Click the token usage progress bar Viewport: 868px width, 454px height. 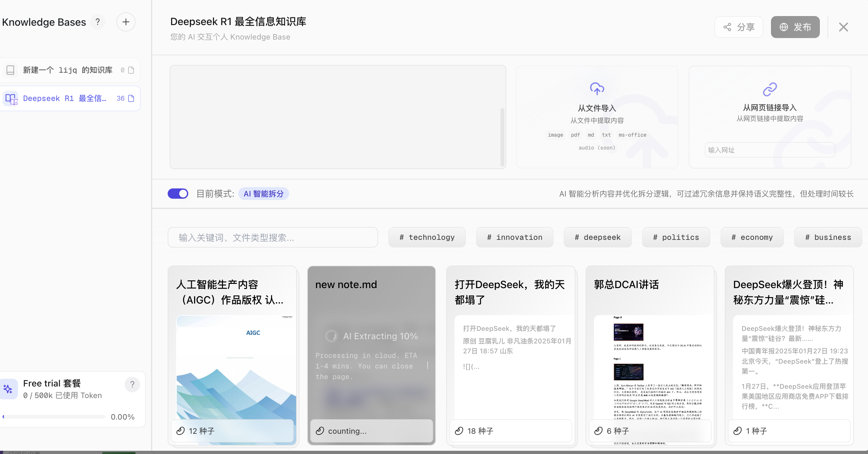point(54,417)
